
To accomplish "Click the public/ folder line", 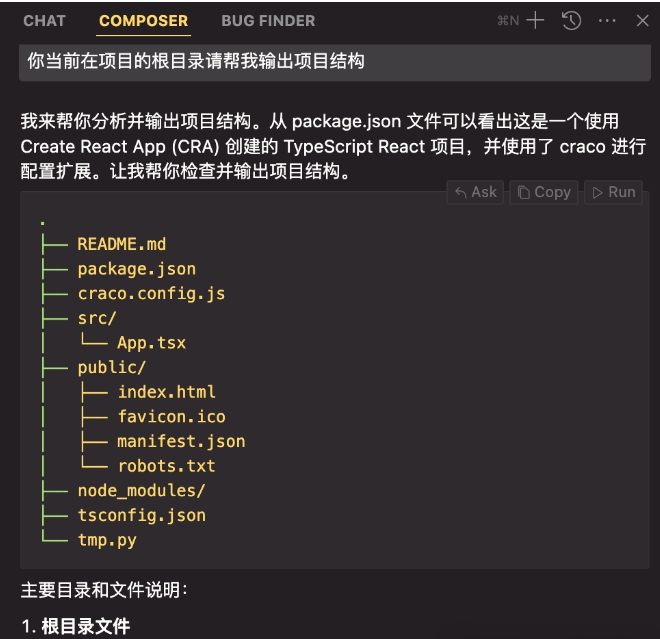I will click(x=111, y=367).
